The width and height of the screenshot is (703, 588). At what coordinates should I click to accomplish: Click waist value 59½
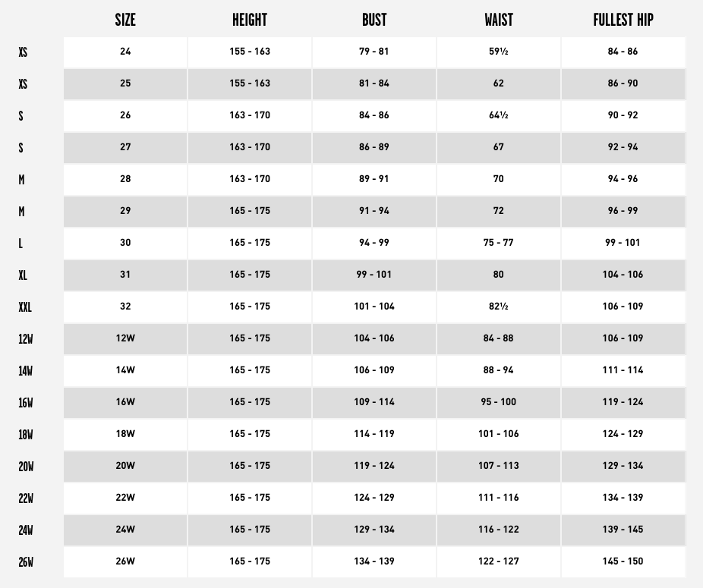pos(499,52)
